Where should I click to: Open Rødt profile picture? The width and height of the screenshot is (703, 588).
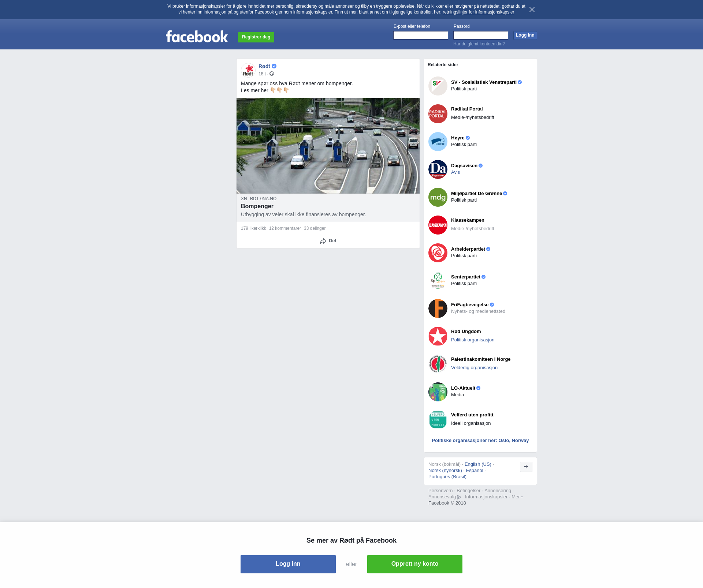pyautogui.click(x=248, y=70)
